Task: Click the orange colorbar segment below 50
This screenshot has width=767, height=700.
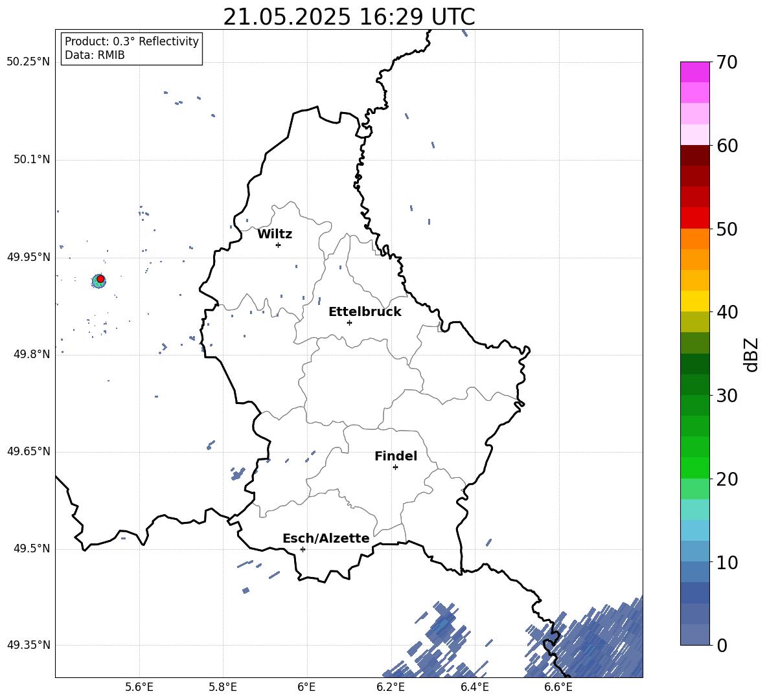Action: point(695,238)
